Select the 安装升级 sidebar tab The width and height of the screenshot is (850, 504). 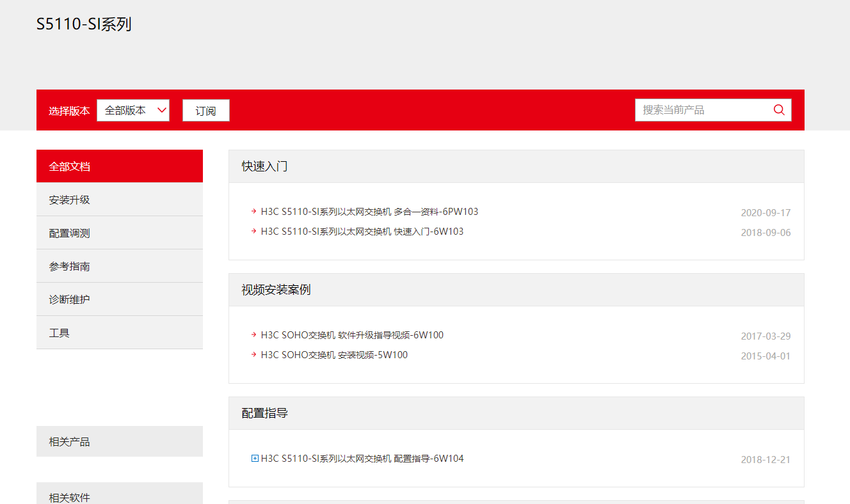coord(120,200)
